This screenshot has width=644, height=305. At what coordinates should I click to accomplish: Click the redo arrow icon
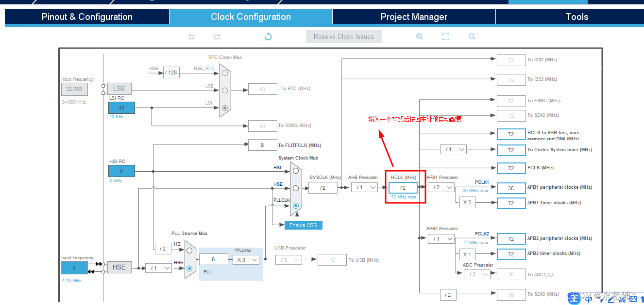pos(217,36)
